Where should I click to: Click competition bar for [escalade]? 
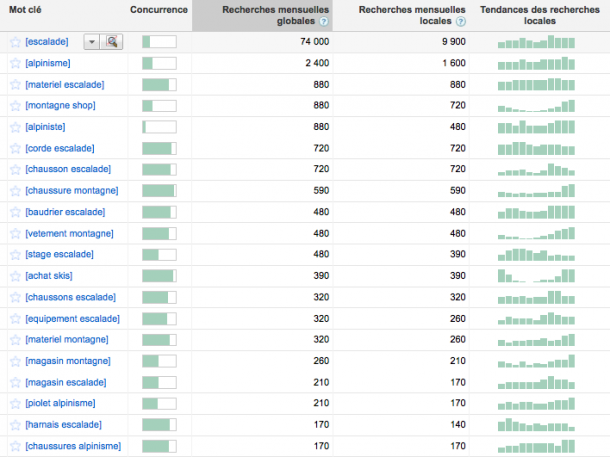click(x=159, y=42)
